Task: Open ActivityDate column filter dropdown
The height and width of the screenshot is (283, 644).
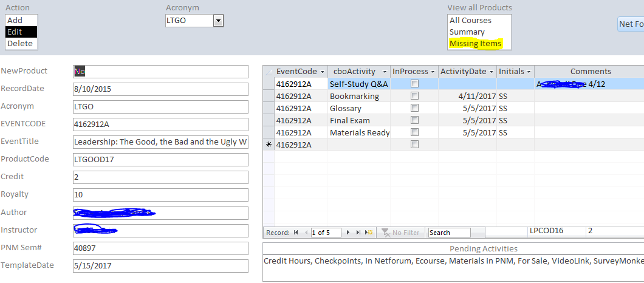Action: (492, 72)
